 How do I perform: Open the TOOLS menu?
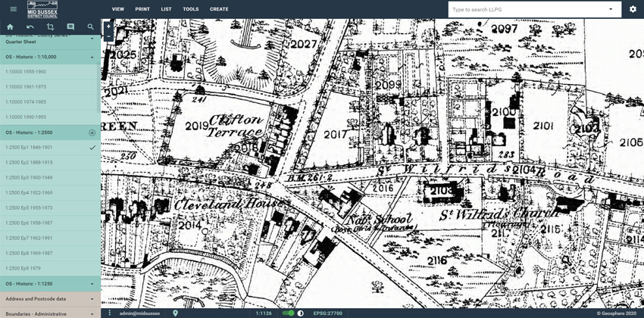(191, 9)
